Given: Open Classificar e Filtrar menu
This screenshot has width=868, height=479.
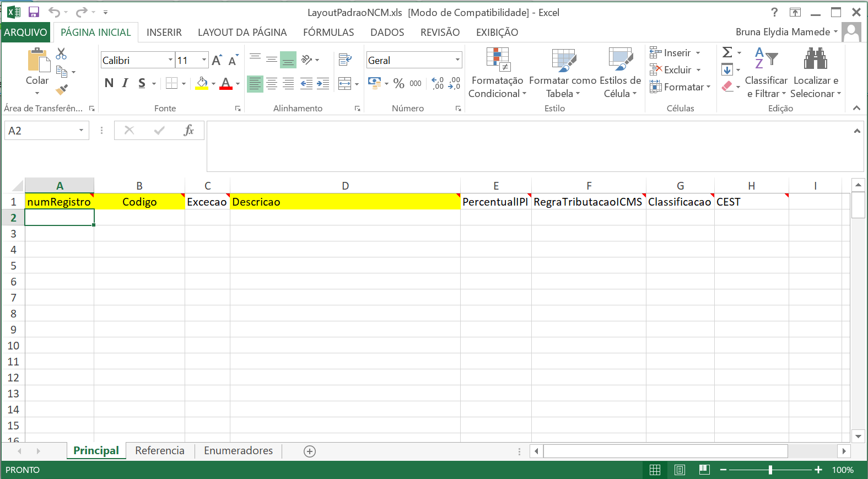Looking at the screenshot, I should pyautogui.click(x=766, y=73).
